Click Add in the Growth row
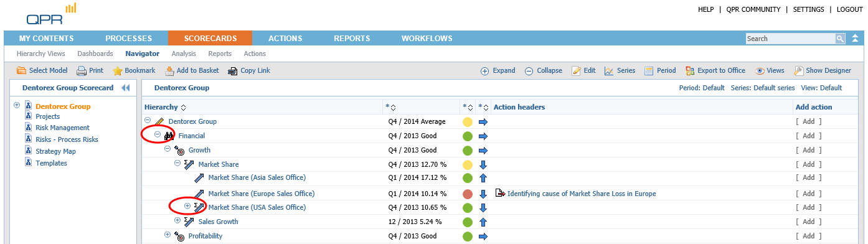 click(x=808, y=150)
